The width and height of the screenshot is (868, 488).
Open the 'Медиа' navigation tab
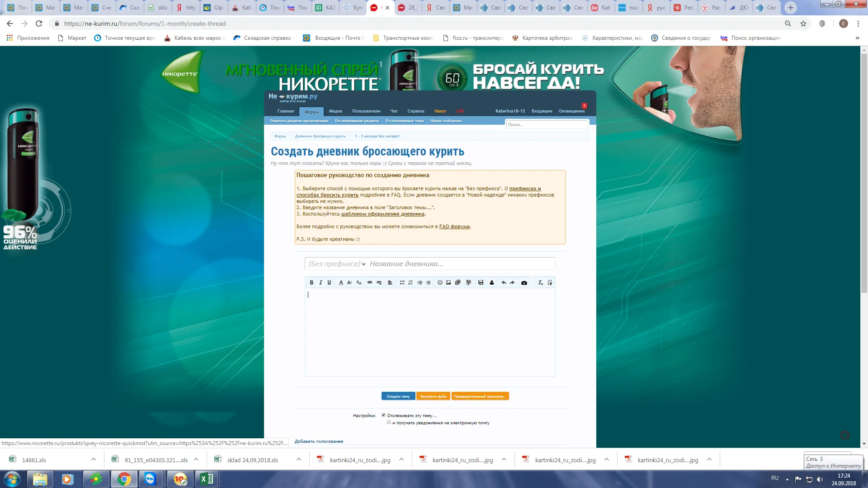tap(335, 111)
